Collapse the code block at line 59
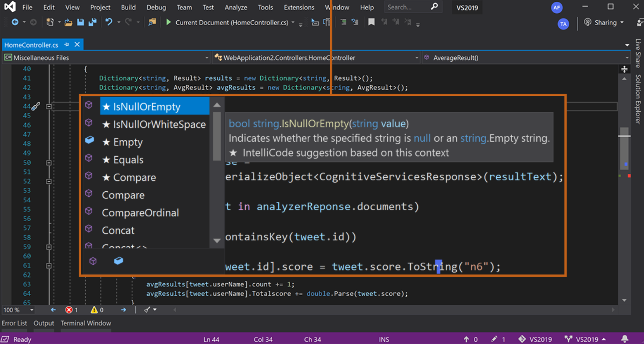The height and width of the screenshot is (344, 644). pyautogui.click(x=49, y=247)
